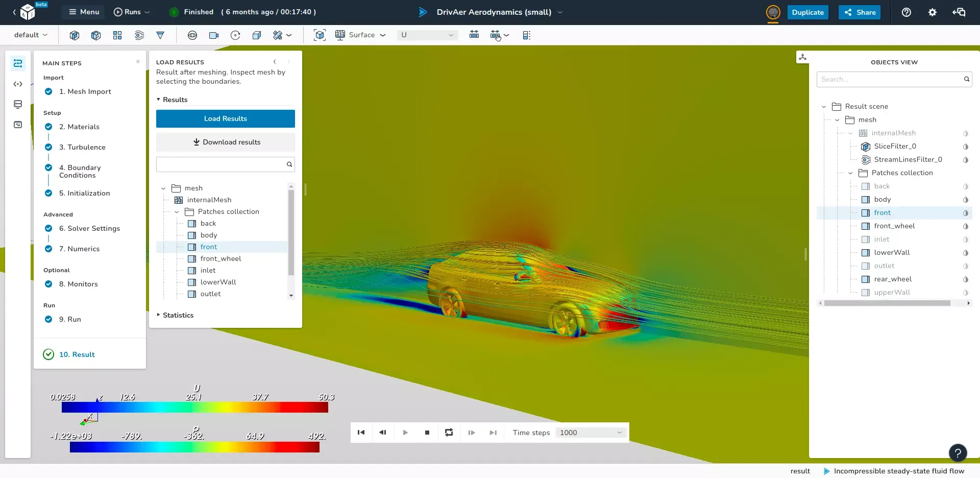
Task: Click the Load Results button
Action: [x=225, y=118]
